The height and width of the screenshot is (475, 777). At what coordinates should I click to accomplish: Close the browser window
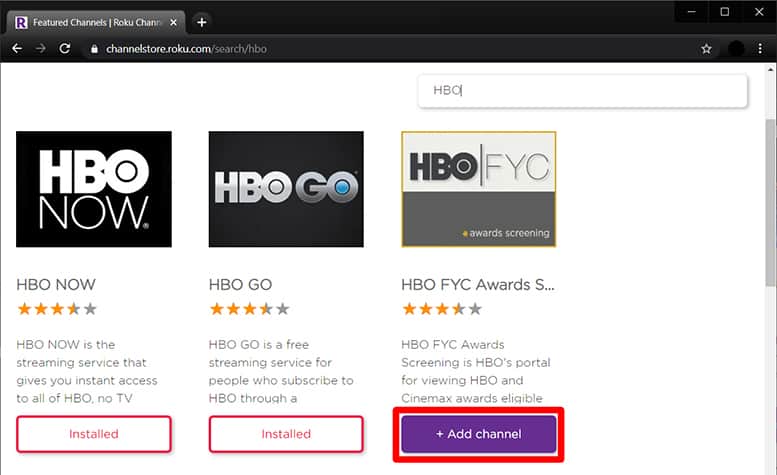point(759,12)
